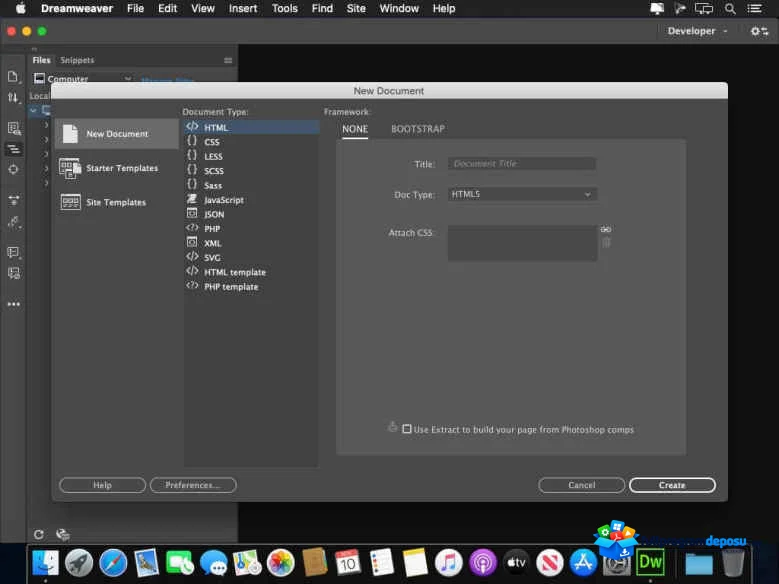Open the Insert menu

(243, 8)
